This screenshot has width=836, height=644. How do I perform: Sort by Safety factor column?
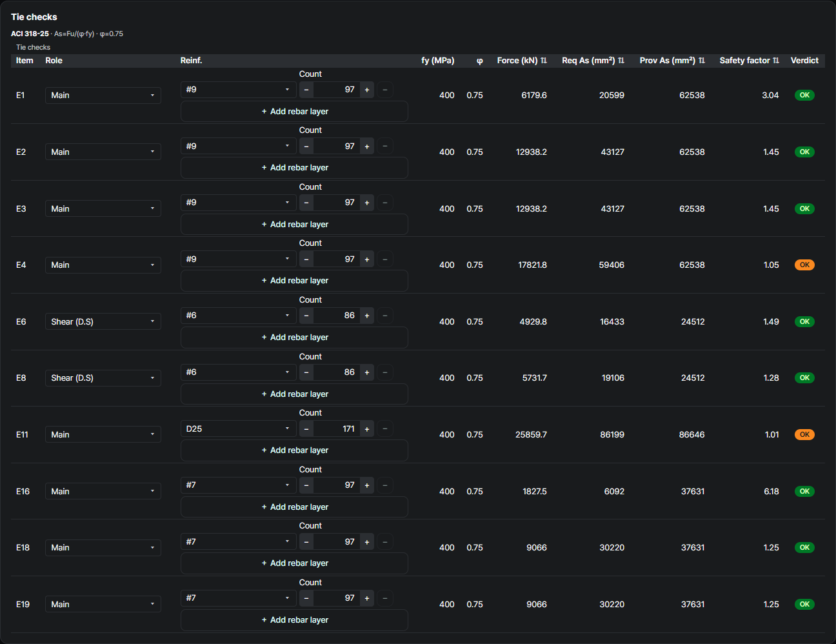click(749, 61)
